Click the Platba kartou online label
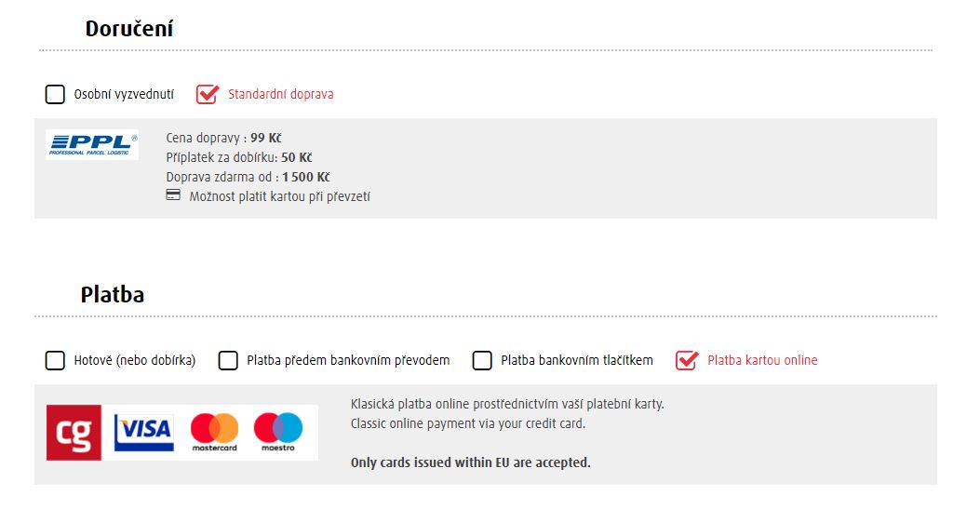 coord(762,360)
